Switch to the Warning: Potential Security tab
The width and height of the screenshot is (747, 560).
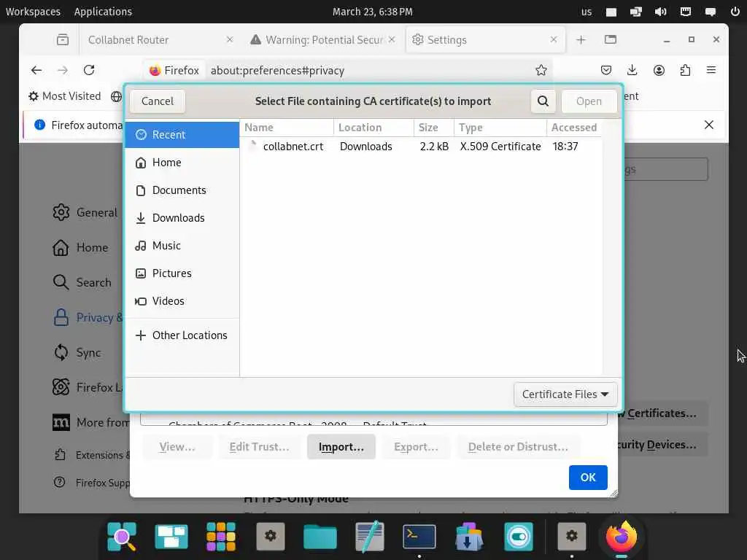(x=324, y=40)
